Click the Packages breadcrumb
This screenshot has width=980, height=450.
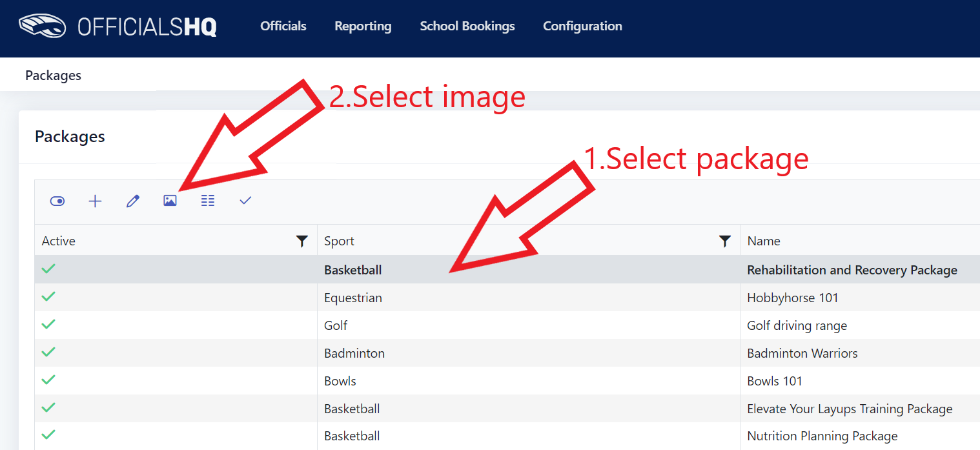(53, 76)
